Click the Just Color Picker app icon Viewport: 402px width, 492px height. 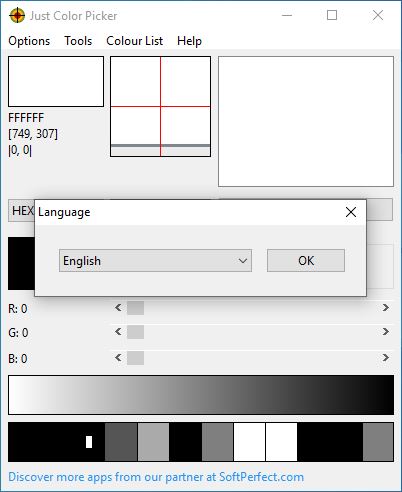tap(17, 15)
